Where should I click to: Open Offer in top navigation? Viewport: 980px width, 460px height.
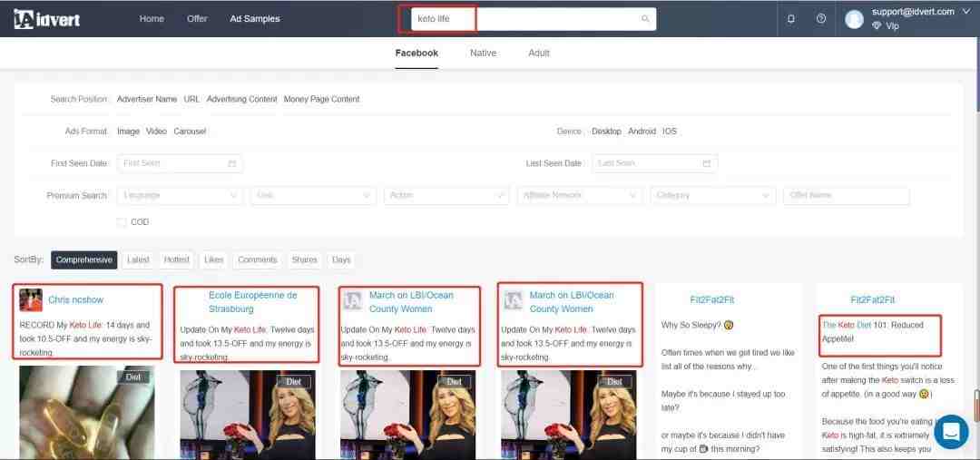(197, 19)
